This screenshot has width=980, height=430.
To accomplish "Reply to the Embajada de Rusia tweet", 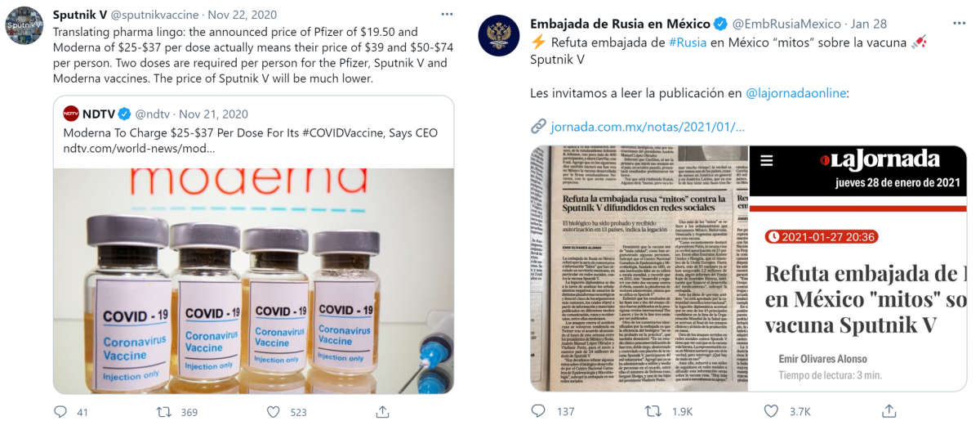I will click(x=538, y=410).
